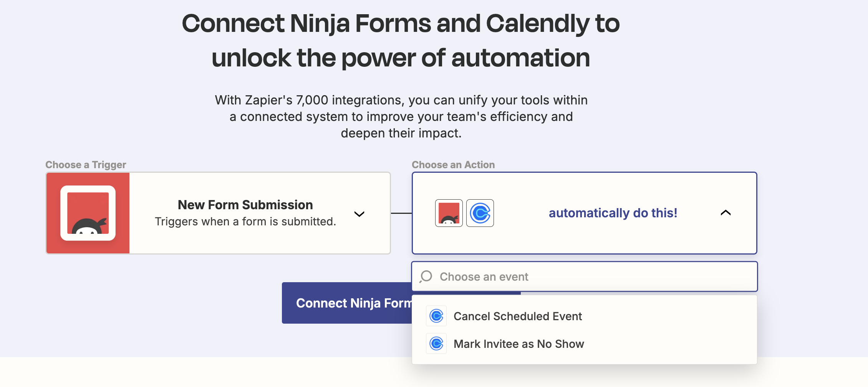The width and height of the screenshot is (868, 387).
Task: Click the Calendly icon beside Mark Invitee as No Show
Action: tap(436, 344)
